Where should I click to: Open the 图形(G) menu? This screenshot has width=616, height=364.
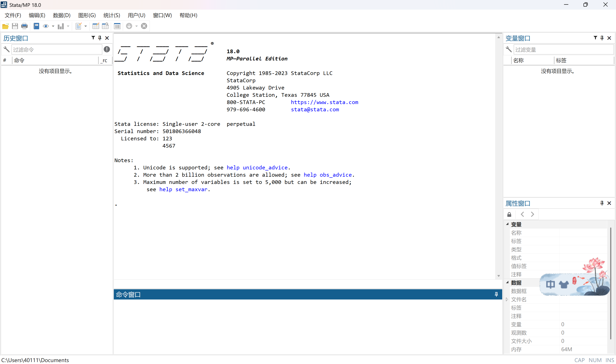pos(87,15)
